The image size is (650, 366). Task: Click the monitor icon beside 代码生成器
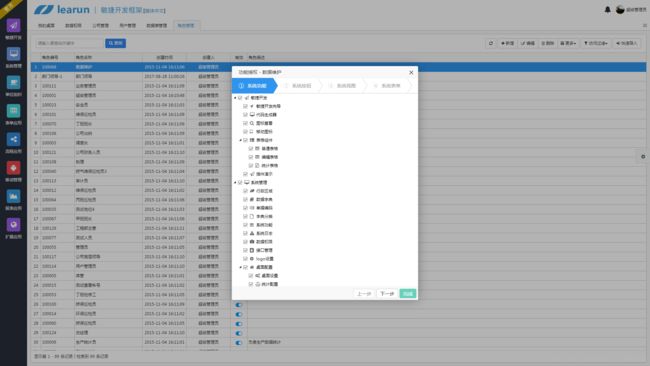(252, 114)
